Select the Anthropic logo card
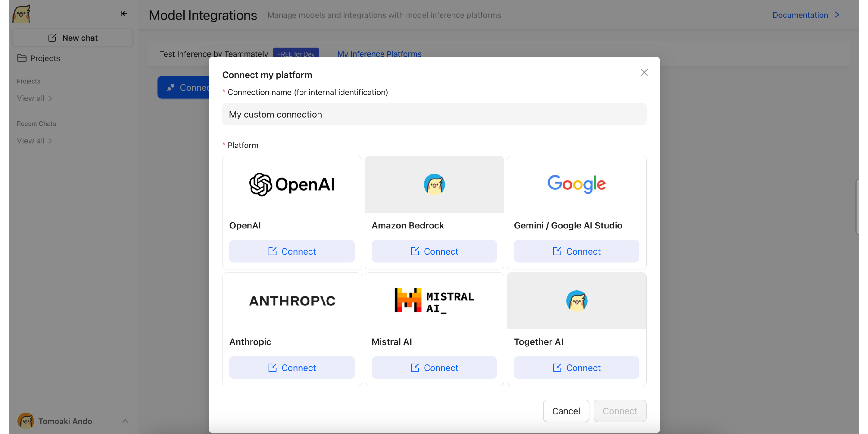868x434 pixels. tap(292, 301)
